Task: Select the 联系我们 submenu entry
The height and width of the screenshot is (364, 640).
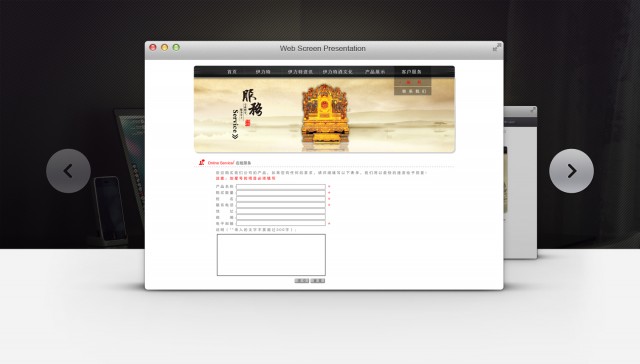Action: pyautogui.click(x=413, y=91)
